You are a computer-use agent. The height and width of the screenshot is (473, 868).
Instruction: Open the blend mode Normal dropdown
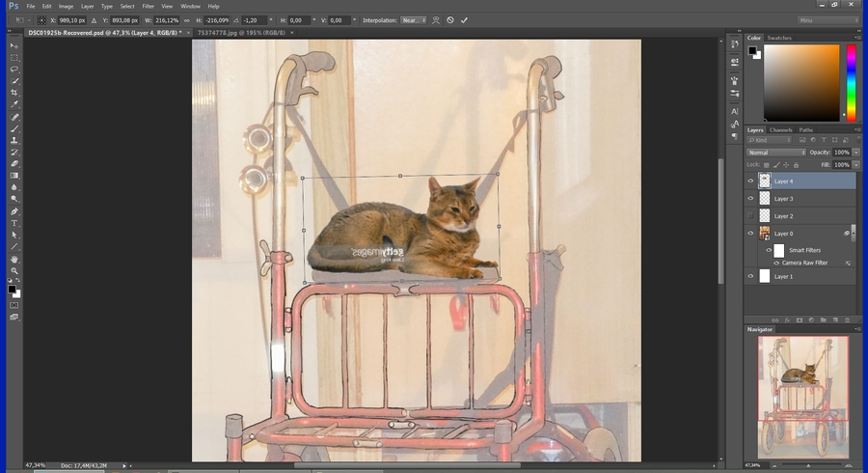775,153
